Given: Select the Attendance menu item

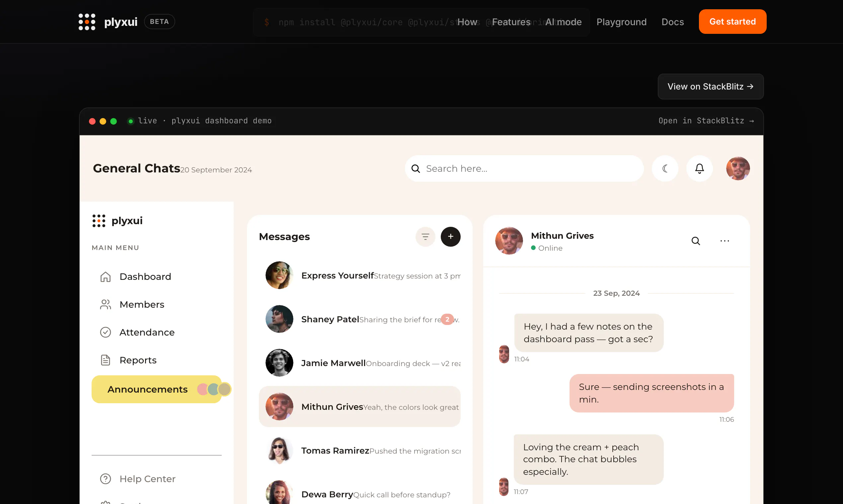Looking at the screenshot, I should 156,333.
